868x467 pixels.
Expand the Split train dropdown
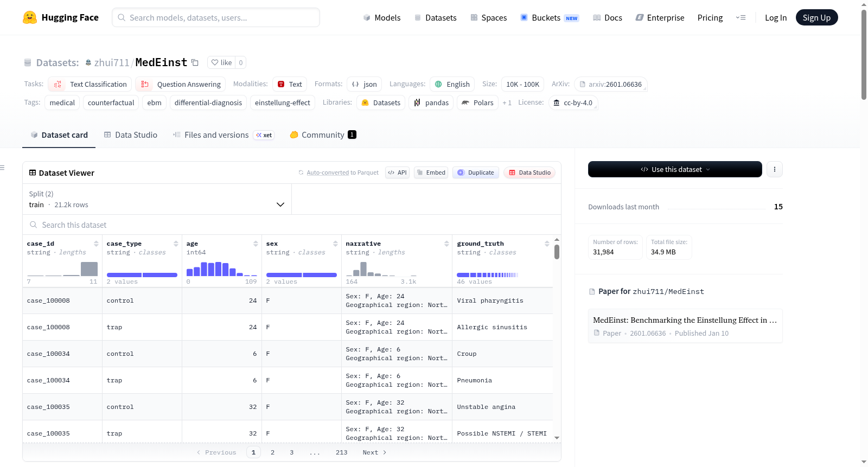click(x=157, y=199)
